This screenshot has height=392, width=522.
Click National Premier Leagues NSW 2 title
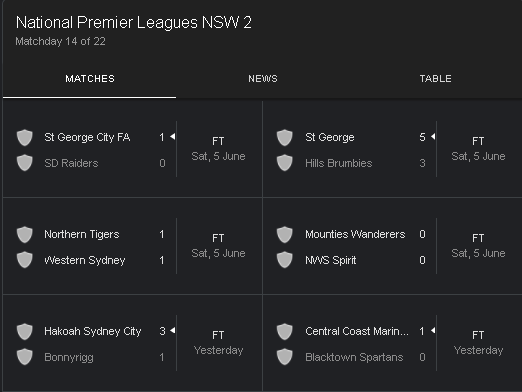pyautogui.click(x=134, y=23)
